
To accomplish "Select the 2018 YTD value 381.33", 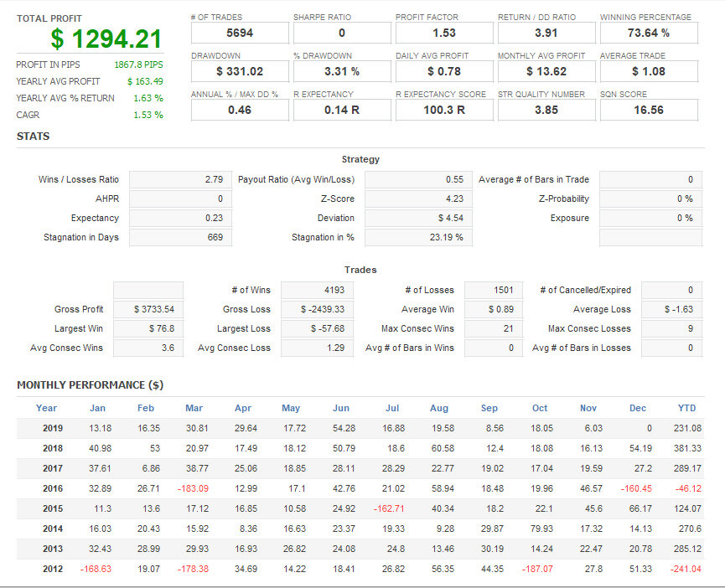I will click(x=687, y=448).
